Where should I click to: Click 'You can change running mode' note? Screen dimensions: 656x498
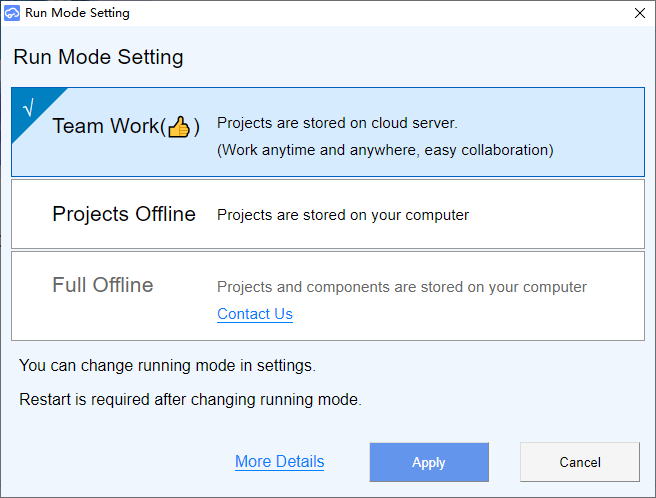(x=167, y=366)
